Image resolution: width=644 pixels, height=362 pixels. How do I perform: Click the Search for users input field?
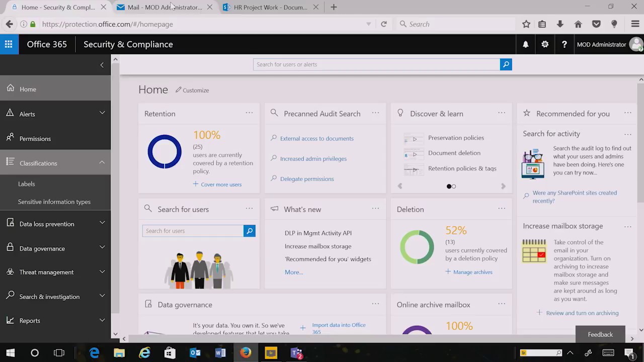[193, 231]
